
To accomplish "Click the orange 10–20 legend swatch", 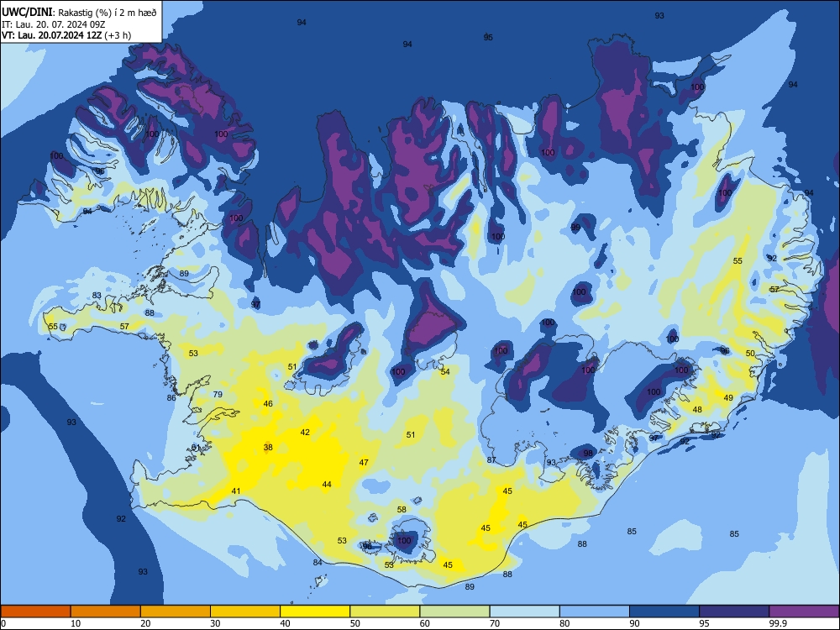I will click(x=106, y=612).
